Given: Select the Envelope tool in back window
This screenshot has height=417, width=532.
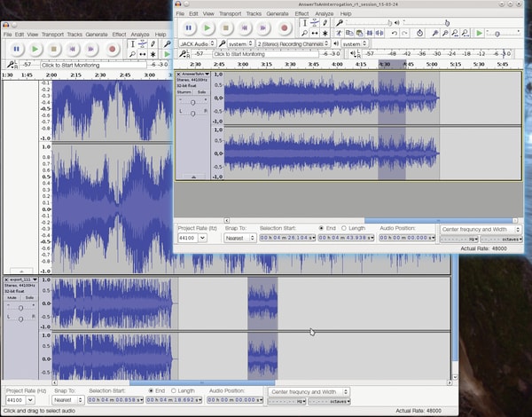Looking at the screenshot, I should (x=143, y=43).
